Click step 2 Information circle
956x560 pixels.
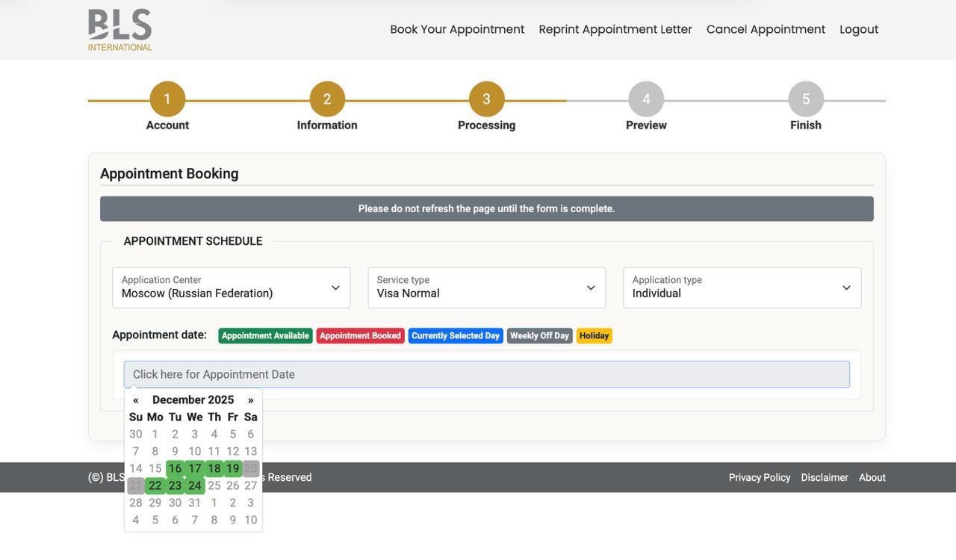(327, 99)
